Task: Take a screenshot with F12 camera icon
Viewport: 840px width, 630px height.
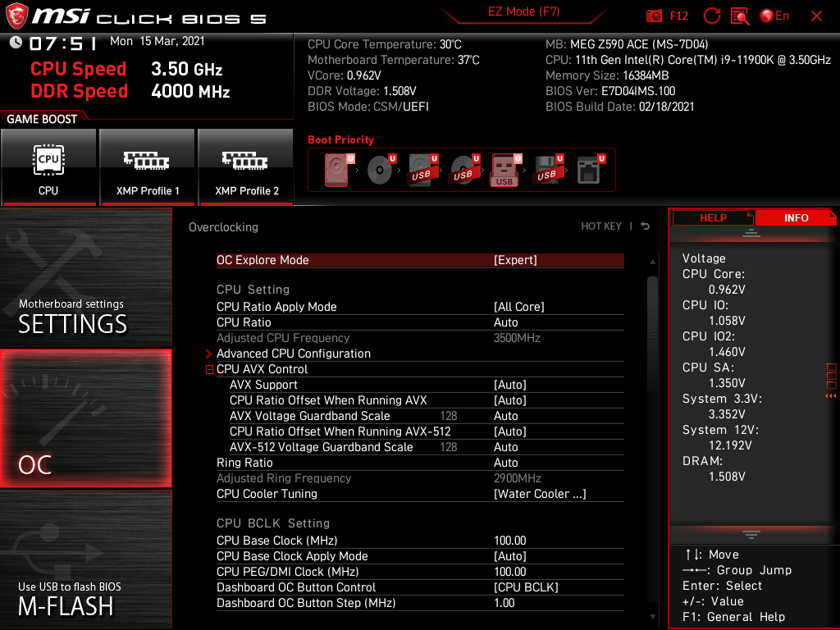Action: [x=654, y=16]
